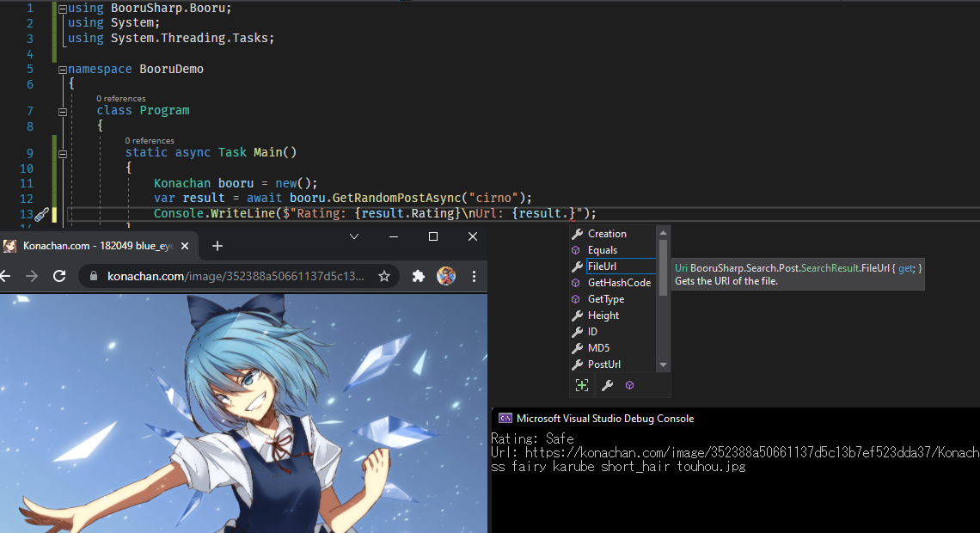
Task: Click the IntelliSense scrollbar thumb
Action: tap(663, 267)
